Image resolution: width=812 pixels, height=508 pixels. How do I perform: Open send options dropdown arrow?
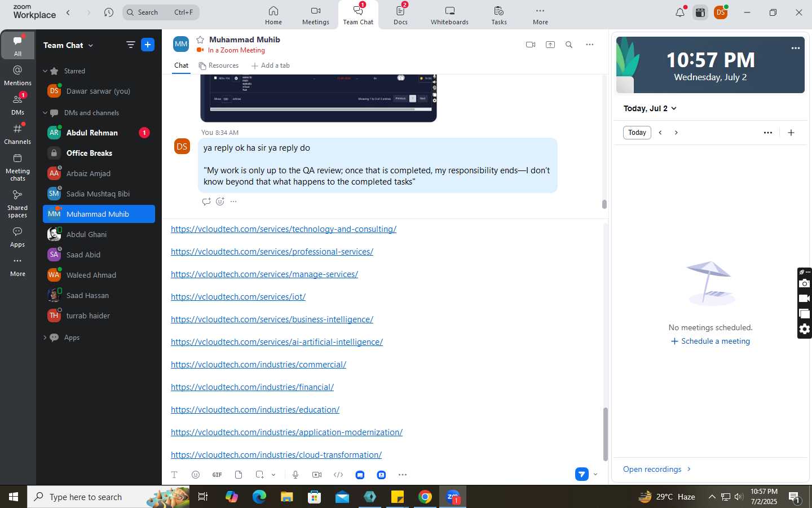[595, 474]
